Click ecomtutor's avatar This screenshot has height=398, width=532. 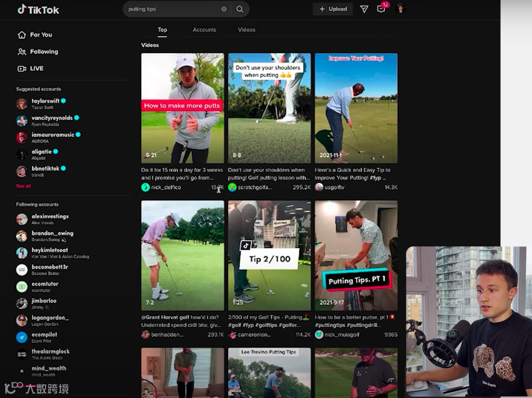[22, 287]
